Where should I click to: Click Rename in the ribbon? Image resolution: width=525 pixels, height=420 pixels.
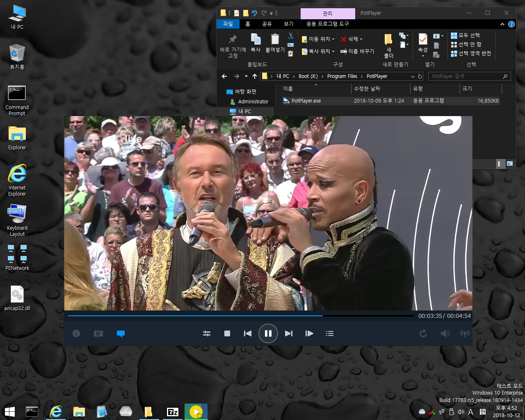[357, 51]
